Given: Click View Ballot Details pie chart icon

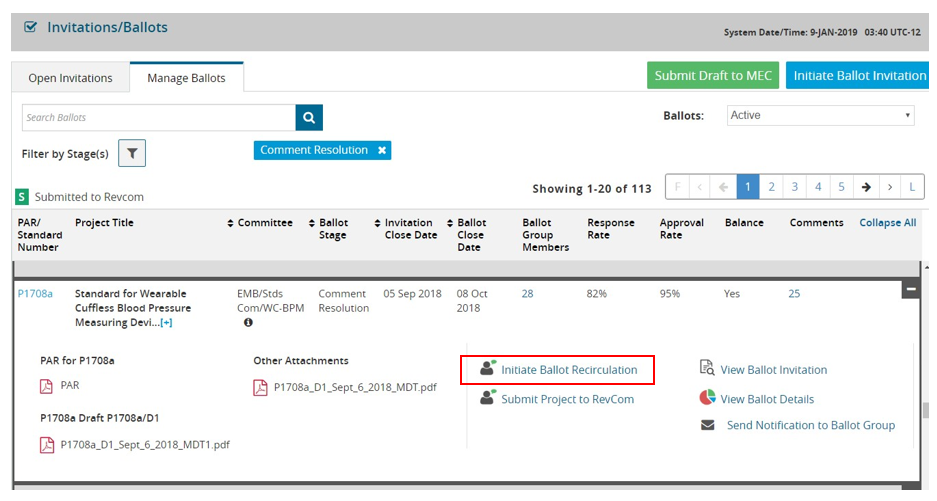Looking at the screenshot, I should coord(706,398).
